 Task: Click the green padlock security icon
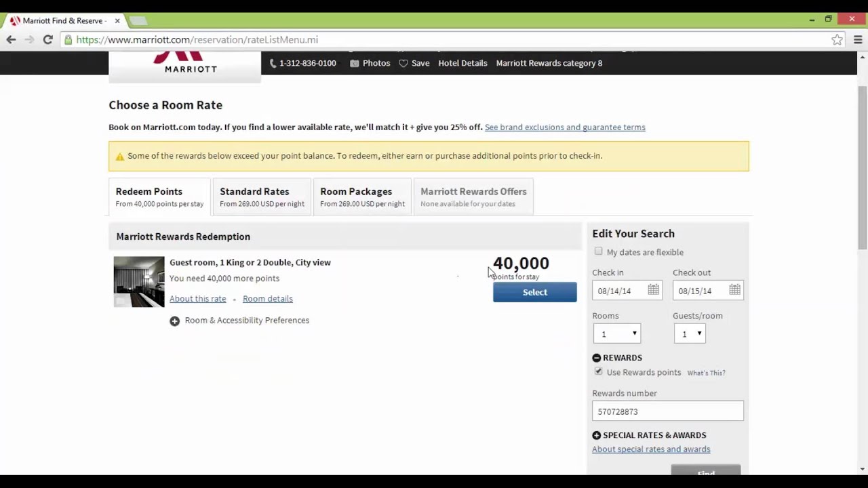click(x=68, y=40)
